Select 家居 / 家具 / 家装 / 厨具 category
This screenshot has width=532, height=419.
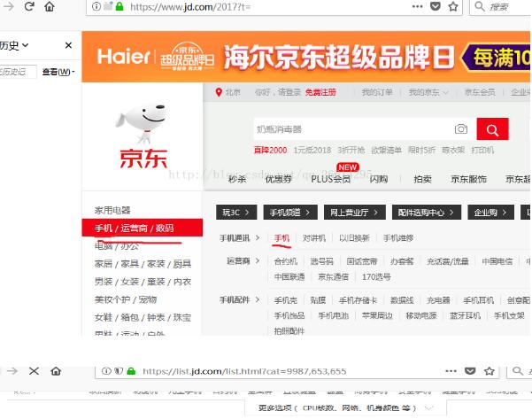[143, 264]
